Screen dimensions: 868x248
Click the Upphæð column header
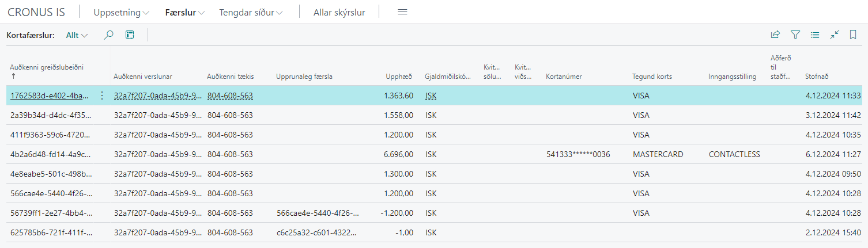point(399,77)
